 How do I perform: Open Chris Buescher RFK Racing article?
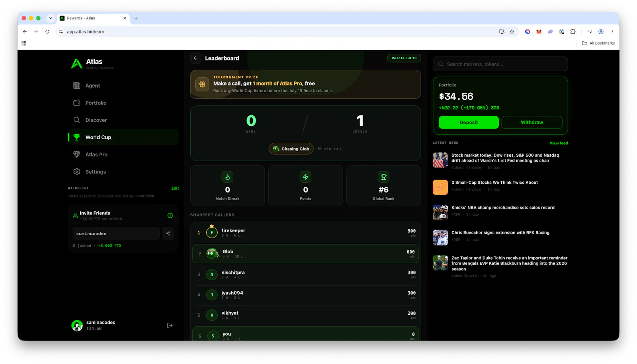500,237
